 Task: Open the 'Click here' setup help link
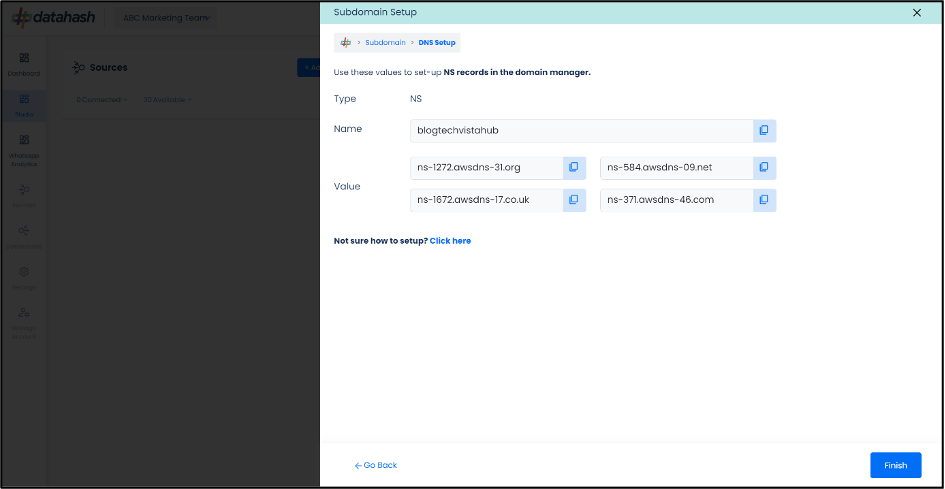[x=450, y=241]
